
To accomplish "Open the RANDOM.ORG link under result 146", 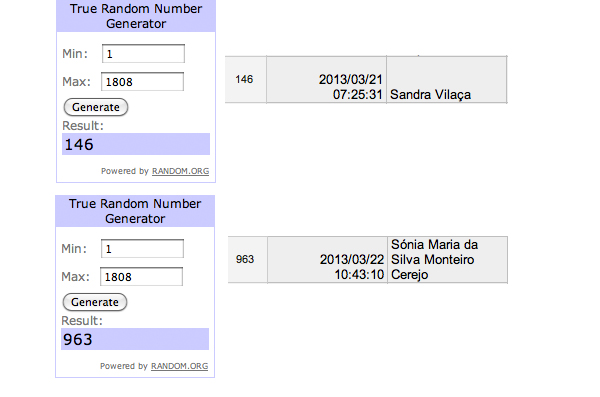I will 181,171.
